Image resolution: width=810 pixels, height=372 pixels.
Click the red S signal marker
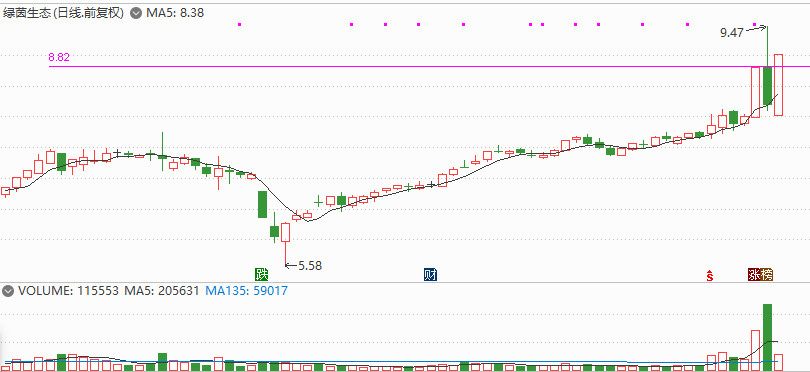[710, 275]
